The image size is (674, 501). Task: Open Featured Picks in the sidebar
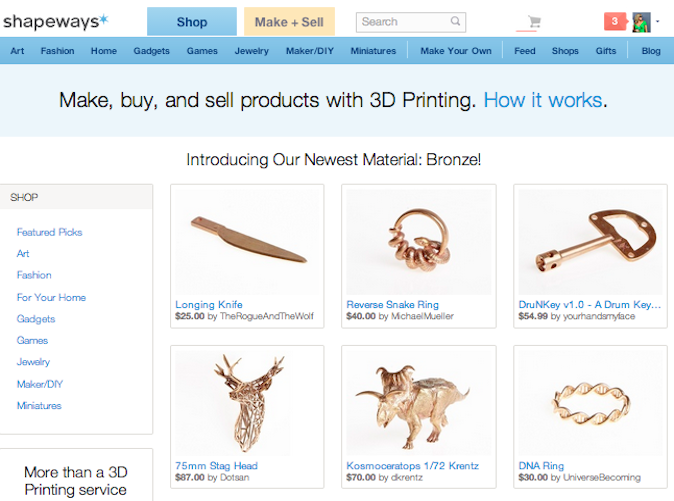(50, 232)
